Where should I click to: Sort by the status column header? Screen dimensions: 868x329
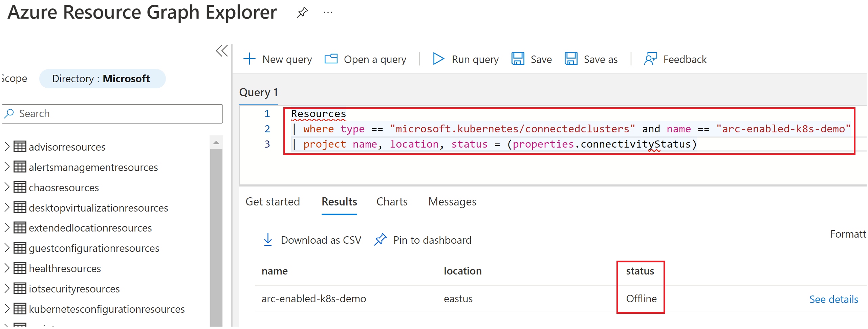pyautogui.click(x=640, y=271)
